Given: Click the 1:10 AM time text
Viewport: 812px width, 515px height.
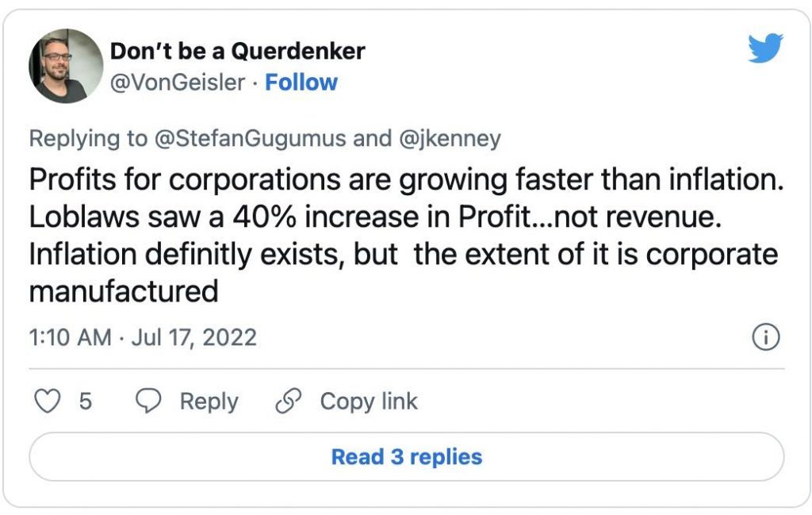Looking at the screenshot, I should pyautogui.click(x=71, y=337).
